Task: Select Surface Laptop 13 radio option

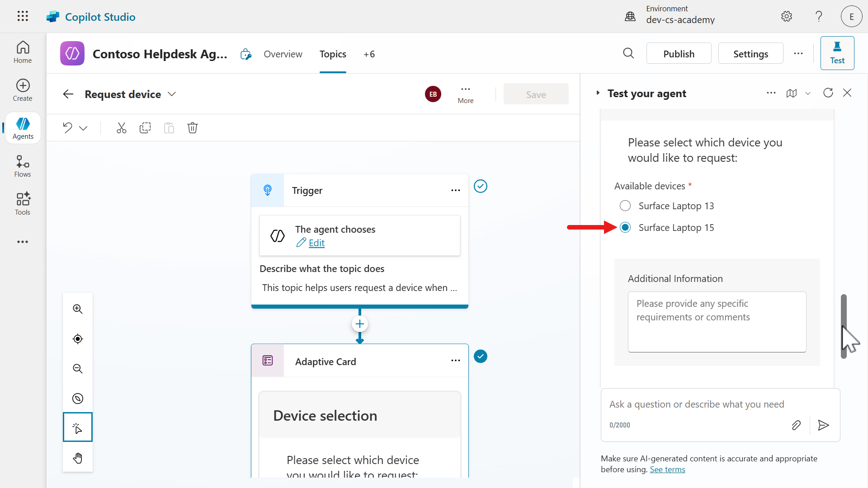Action: [x=625, y=206]
